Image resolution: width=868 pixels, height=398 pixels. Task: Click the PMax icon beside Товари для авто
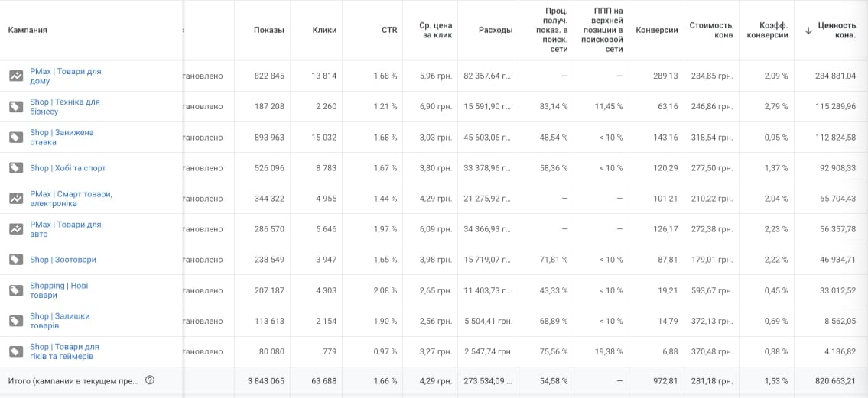tap(15, 229)
